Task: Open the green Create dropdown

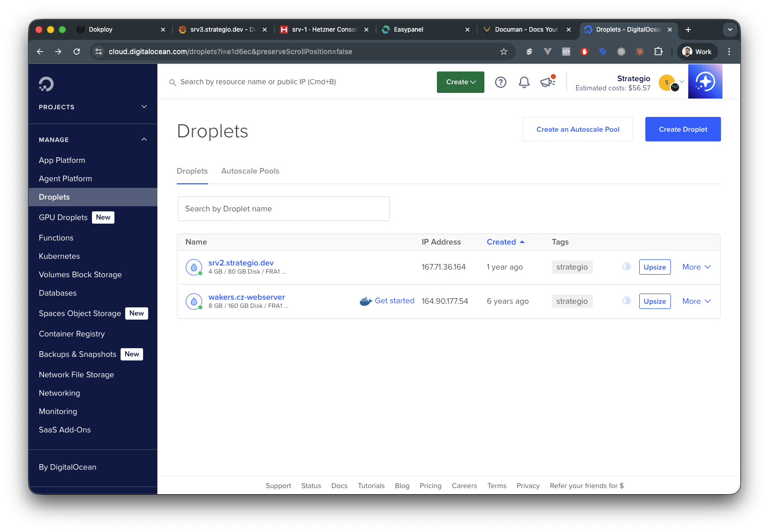Action: click(460, 82)
